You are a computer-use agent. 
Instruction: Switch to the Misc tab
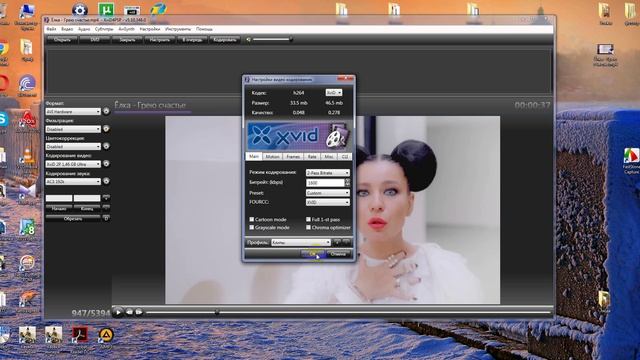pos(329,157)
